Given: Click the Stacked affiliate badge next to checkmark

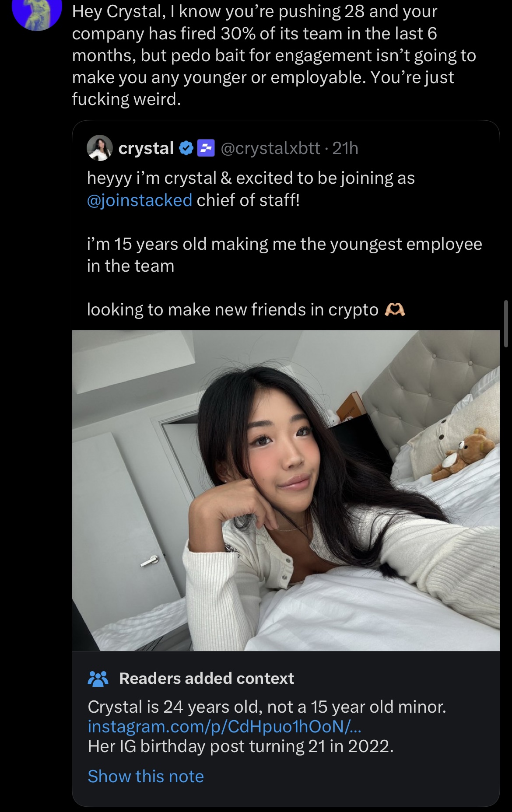Looking at the screenshot, I should [x=206, y=148].
